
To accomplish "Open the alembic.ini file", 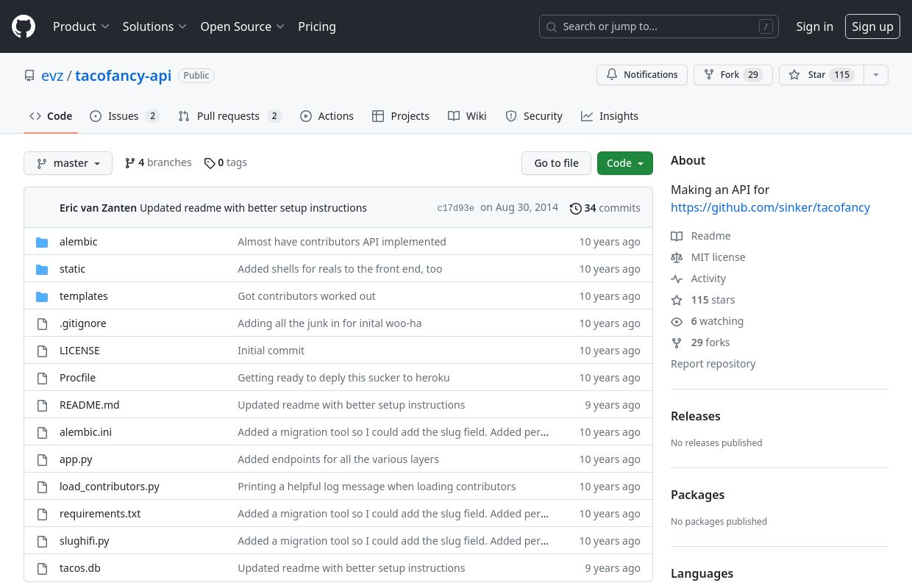I will tap(85, 432).
